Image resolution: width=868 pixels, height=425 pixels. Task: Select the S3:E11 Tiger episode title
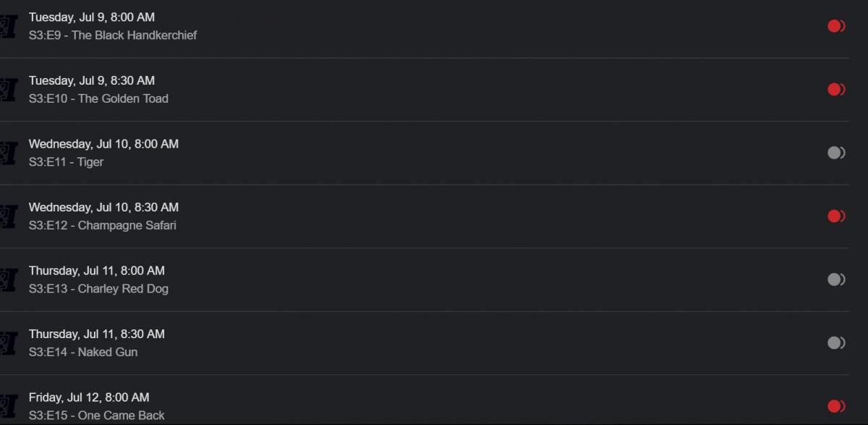[x=66, y=162]
